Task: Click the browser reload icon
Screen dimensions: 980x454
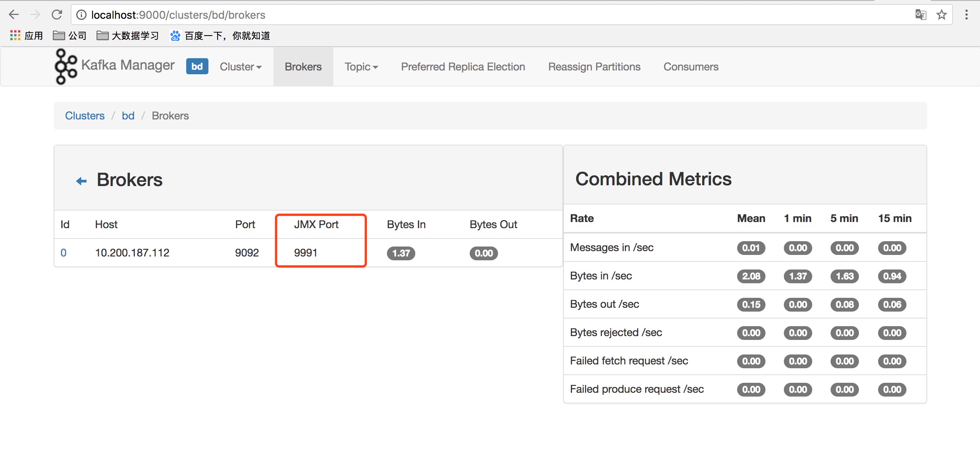Action: click(x=57, y=15)
